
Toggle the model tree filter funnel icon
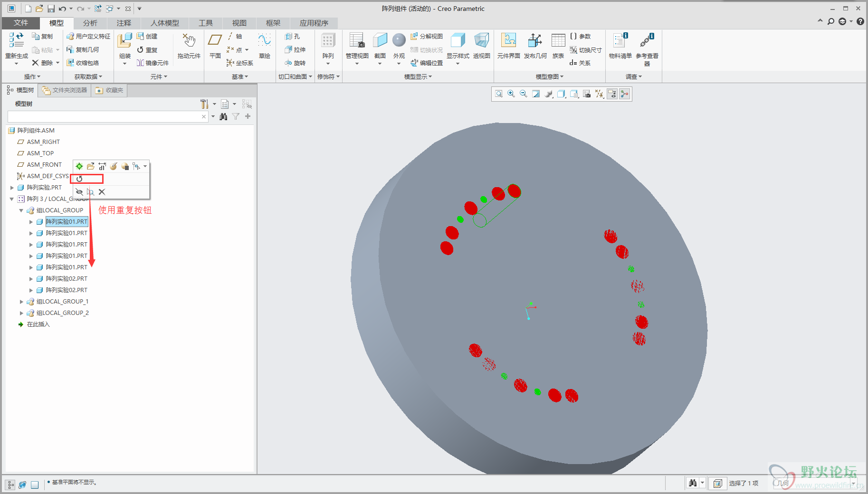pos(236,116)
